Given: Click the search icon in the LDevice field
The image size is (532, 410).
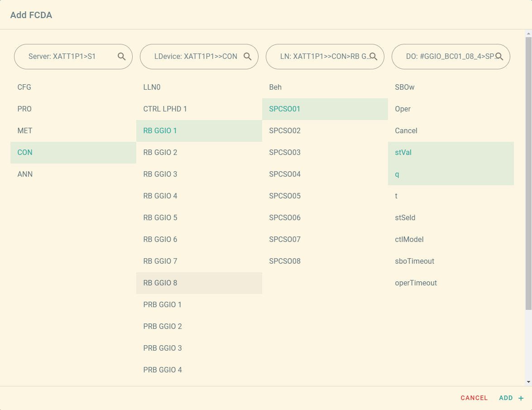Looking at the screenshot, I should coord(247,57).
